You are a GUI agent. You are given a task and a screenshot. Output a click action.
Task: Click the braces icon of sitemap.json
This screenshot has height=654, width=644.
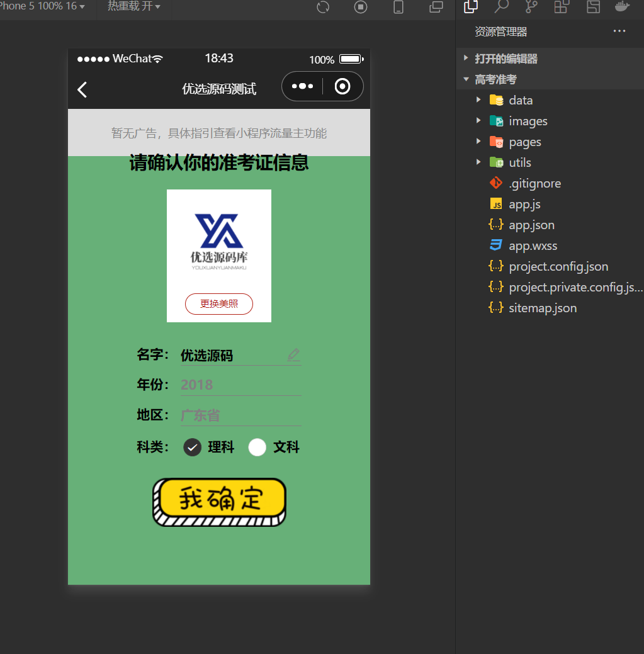(x=496, y=308)
